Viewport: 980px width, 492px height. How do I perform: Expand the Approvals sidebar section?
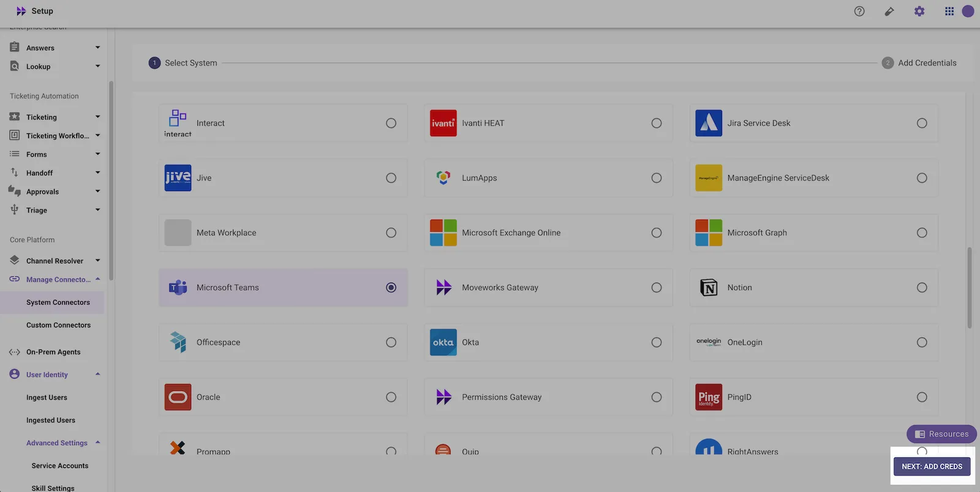pos(97,192)
